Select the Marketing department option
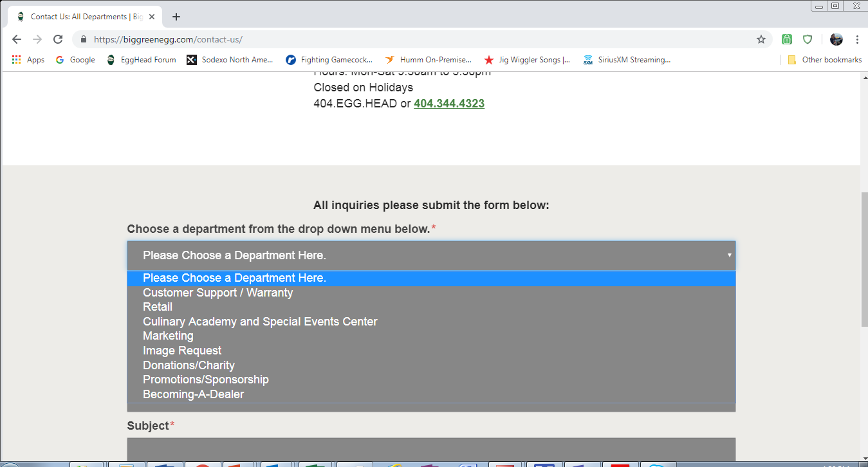Viewport: 868px width, 467px height. 431,336
